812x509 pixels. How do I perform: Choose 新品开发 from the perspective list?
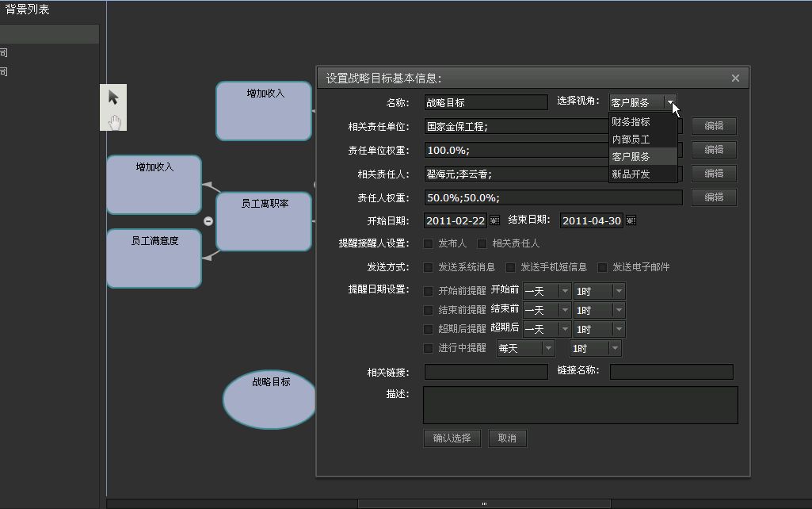[x=643, y=174]
